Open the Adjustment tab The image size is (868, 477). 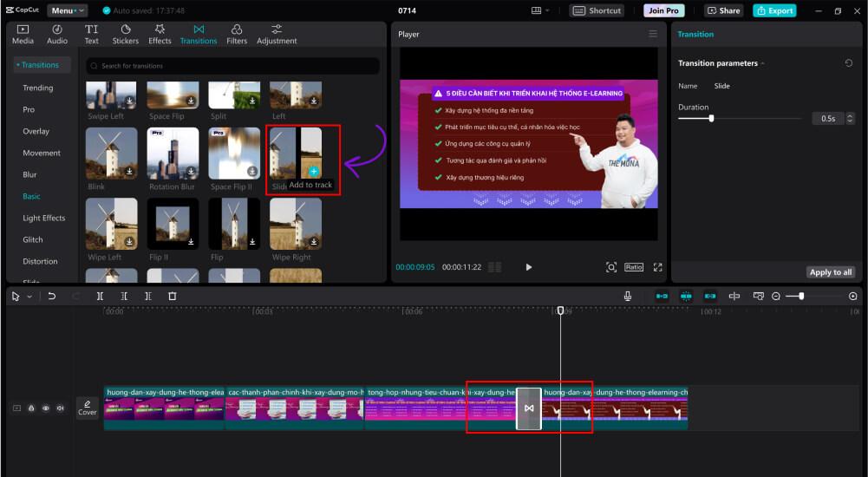coord(277,35)
